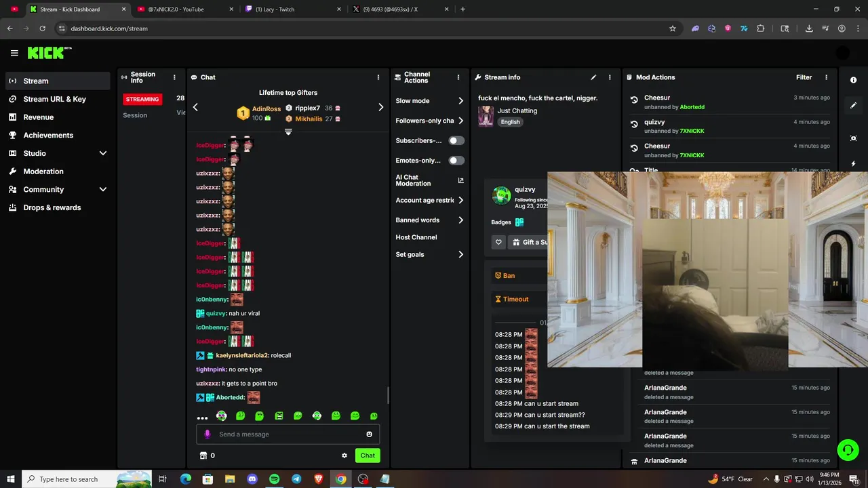Open the three-dot emote menu above message box
The width and height of the screenshot is (868, 488).
(202, 417)
